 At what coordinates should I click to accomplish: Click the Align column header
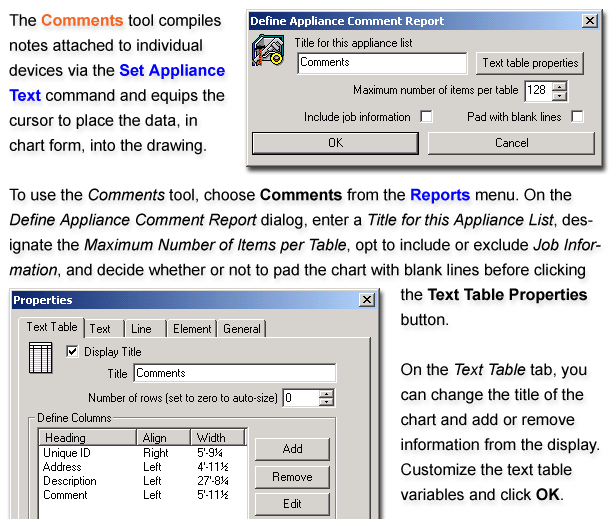click(164, 437)
